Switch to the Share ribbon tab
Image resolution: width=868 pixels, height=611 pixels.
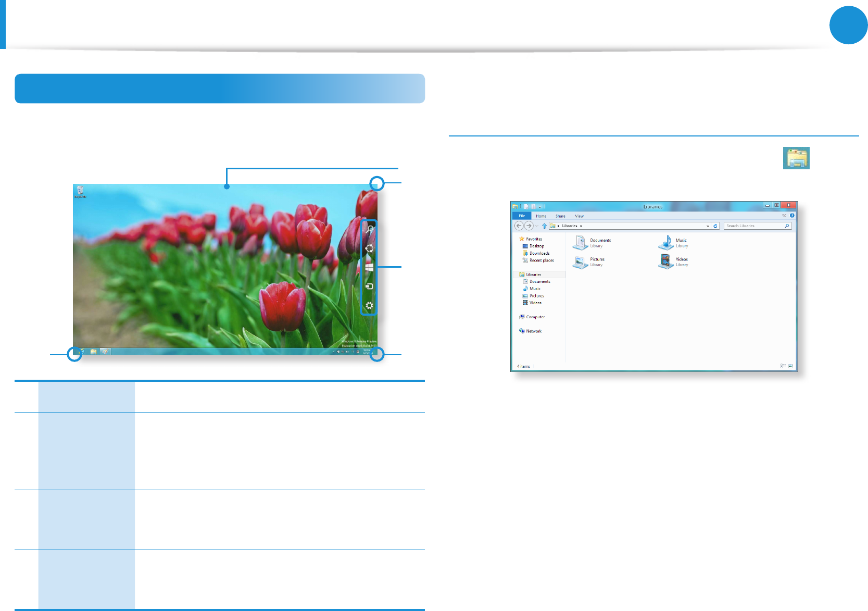(x=560, y=216)
